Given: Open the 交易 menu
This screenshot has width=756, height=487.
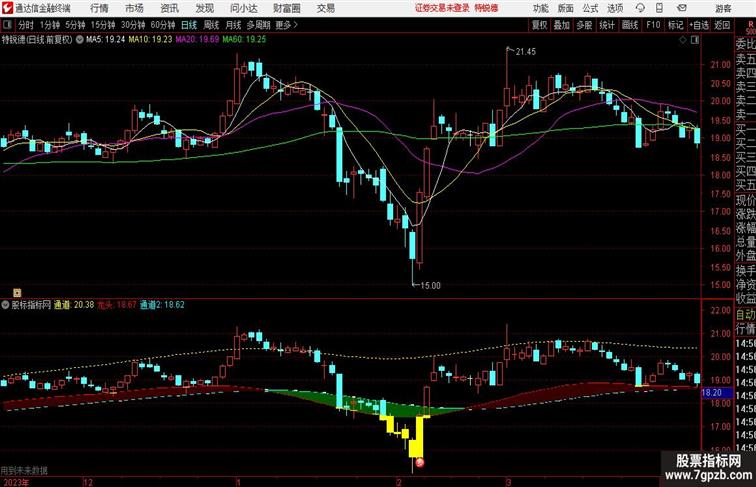Looking at the screenshot, I should 326,8.
